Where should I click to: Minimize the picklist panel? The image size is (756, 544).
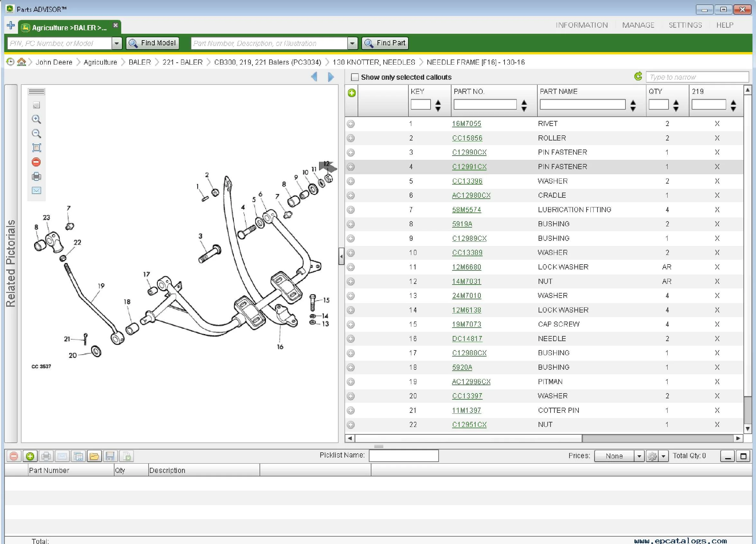coord(727,456)
